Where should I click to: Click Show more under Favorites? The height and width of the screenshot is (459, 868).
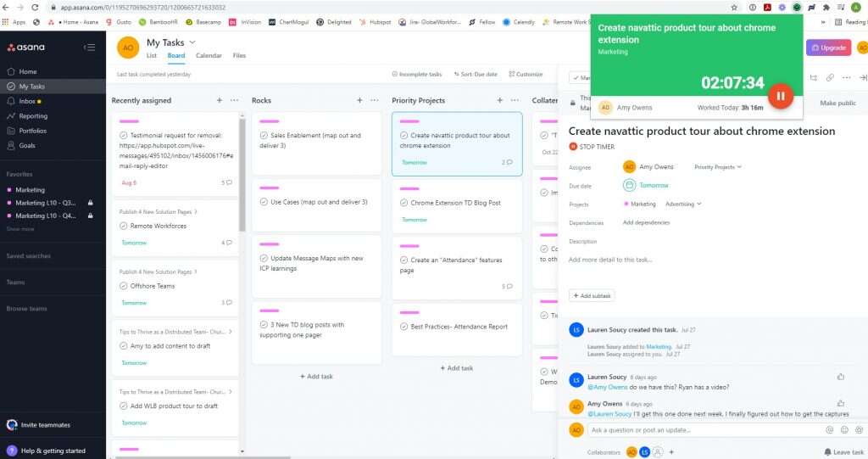[x=20, y=229]
